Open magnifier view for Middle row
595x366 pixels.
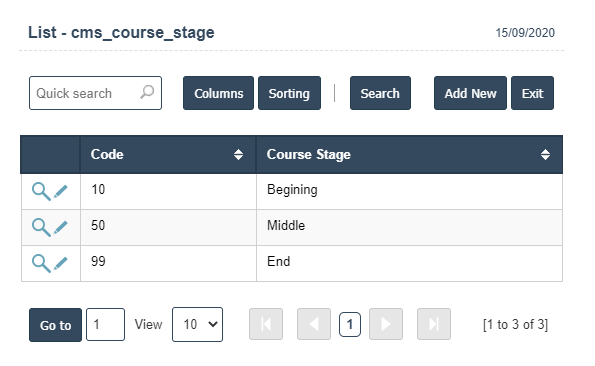(41, 227)
